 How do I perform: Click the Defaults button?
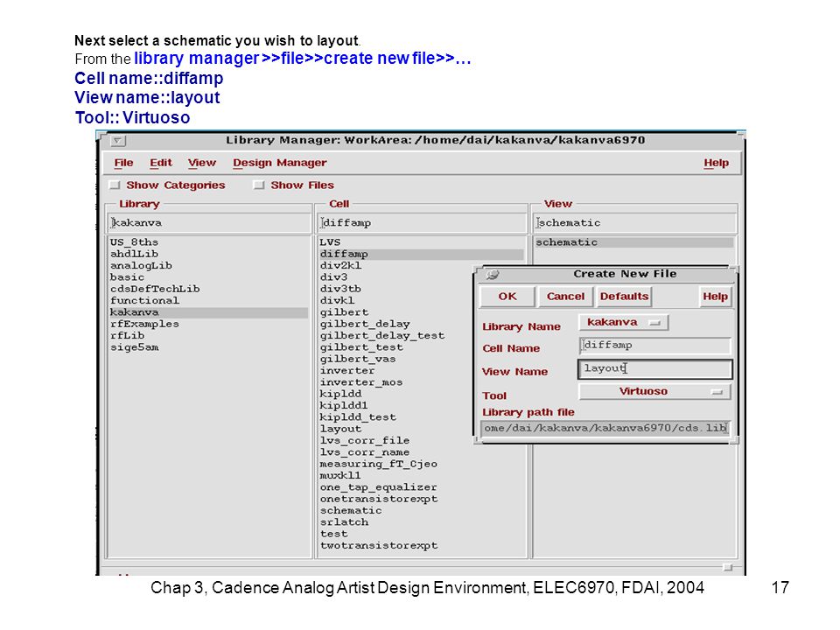pos(624,297)
